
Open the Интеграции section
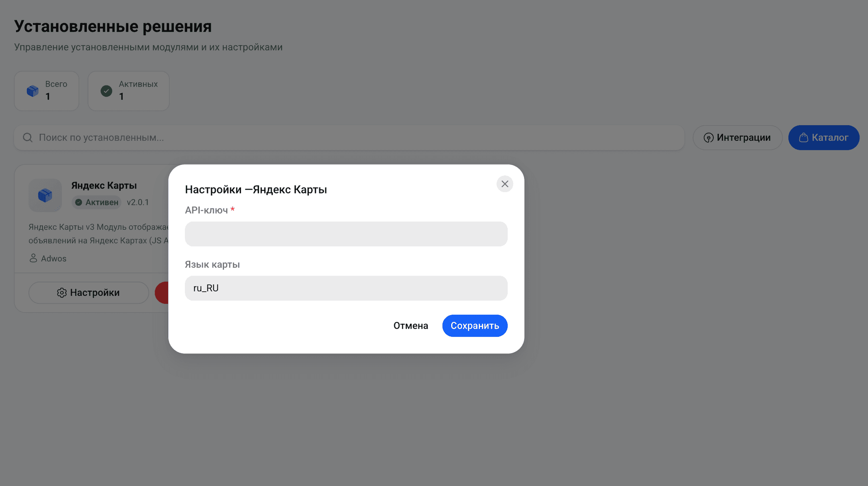click(737, 137)
